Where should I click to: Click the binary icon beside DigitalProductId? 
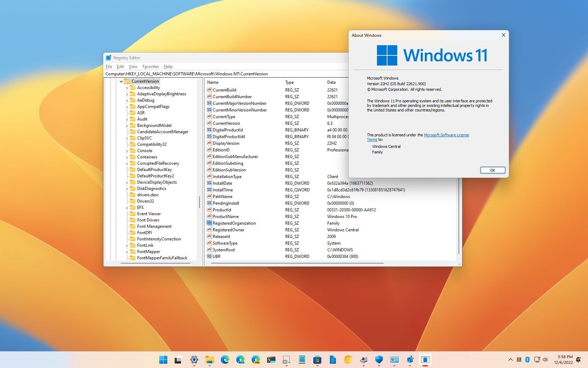[x=209, y=130]
